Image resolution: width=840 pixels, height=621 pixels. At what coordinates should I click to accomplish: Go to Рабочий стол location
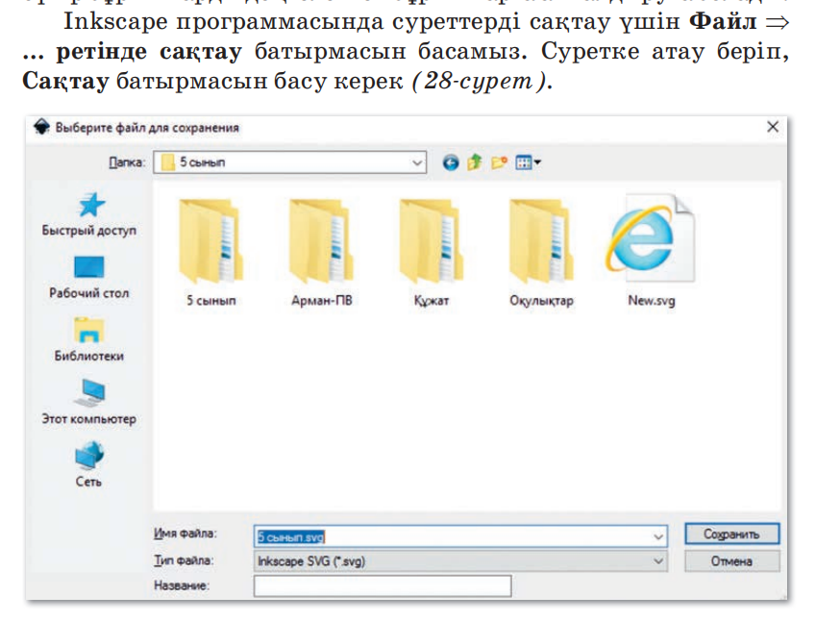89,278
